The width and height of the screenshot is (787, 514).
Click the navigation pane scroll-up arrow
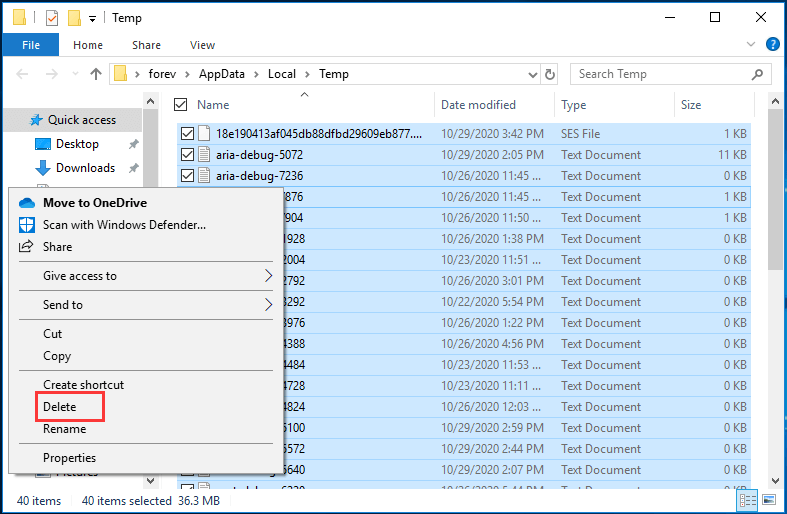click(x=150, y=101)
